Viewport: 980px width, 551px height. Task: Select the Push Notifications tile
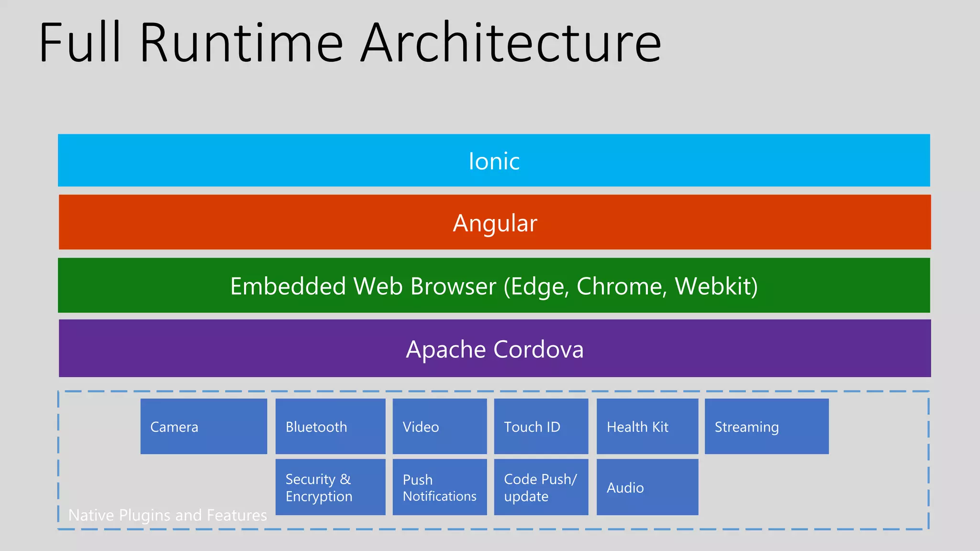(x=439, y=487)
